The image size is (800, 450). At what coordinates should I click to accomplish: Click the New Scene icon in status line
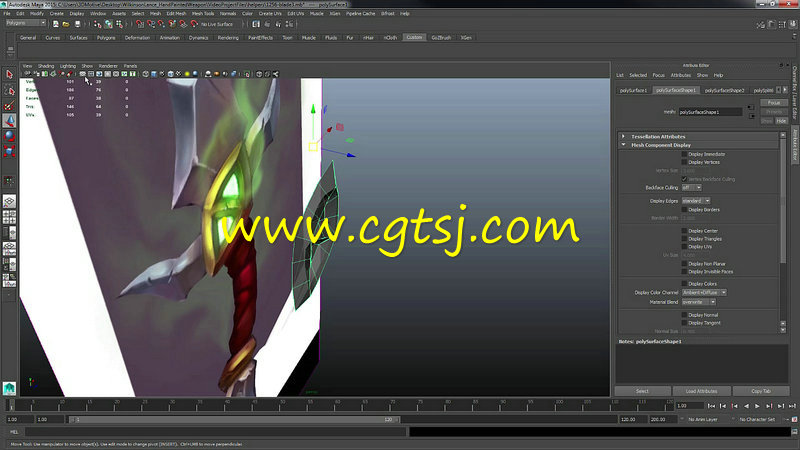tap(56, 24)
